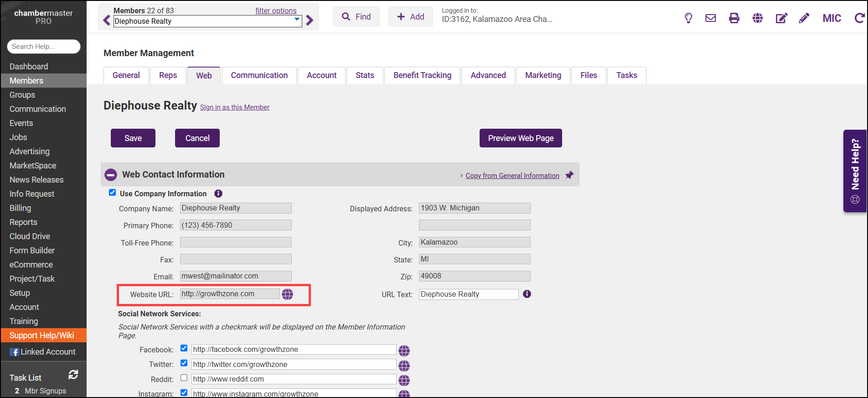Click info icon beside Use Company Information

218,194
